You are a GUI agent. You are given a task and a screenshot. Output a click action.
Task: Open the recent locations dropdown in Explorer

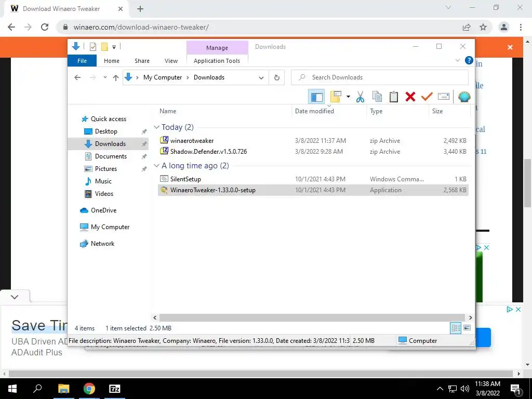(x=105, y=77)
